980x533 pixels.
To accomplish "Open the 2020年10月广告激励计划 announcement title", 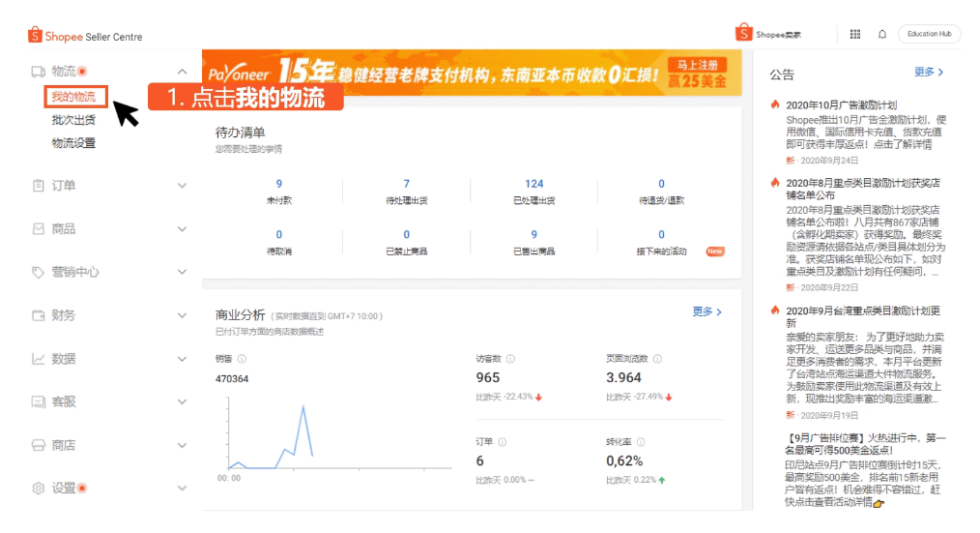I will pyautogui.click(x=841, y=105).
